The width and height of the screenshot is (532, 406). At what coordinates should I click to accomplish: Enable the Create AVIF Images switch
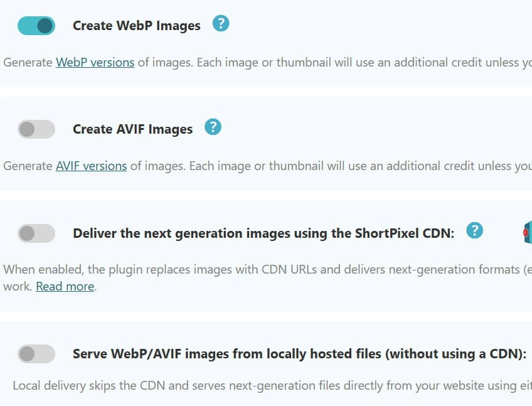pos(36,129)
